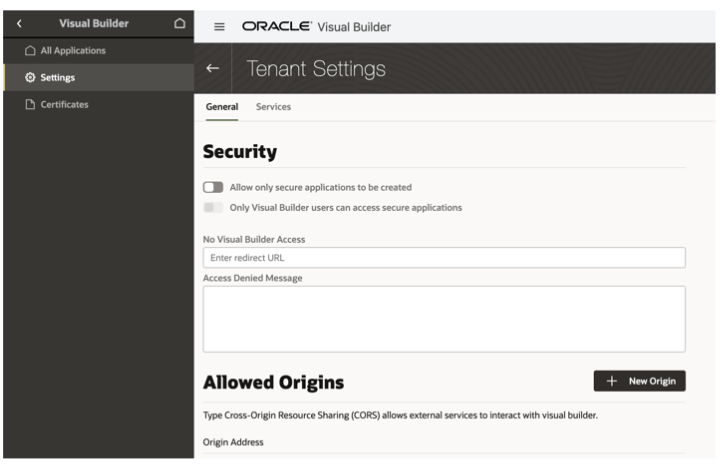Click the Security heading

[x=240, y=152]
